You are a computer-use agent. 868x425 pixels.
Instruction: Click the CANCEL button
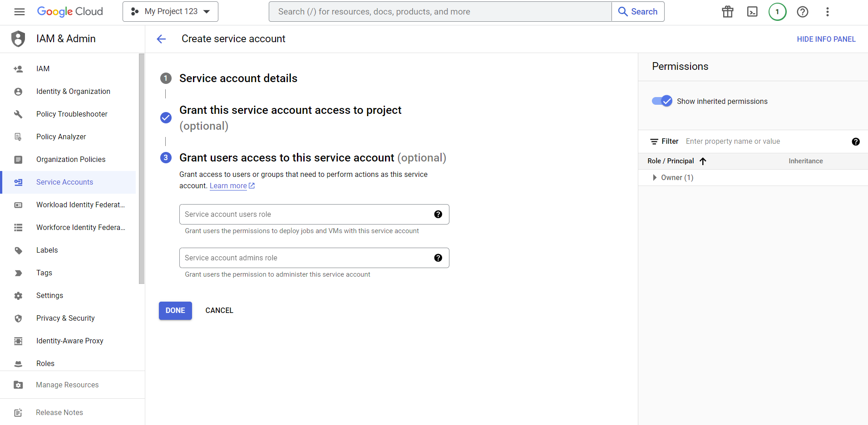pyautogui.click(x=219, y=311)
